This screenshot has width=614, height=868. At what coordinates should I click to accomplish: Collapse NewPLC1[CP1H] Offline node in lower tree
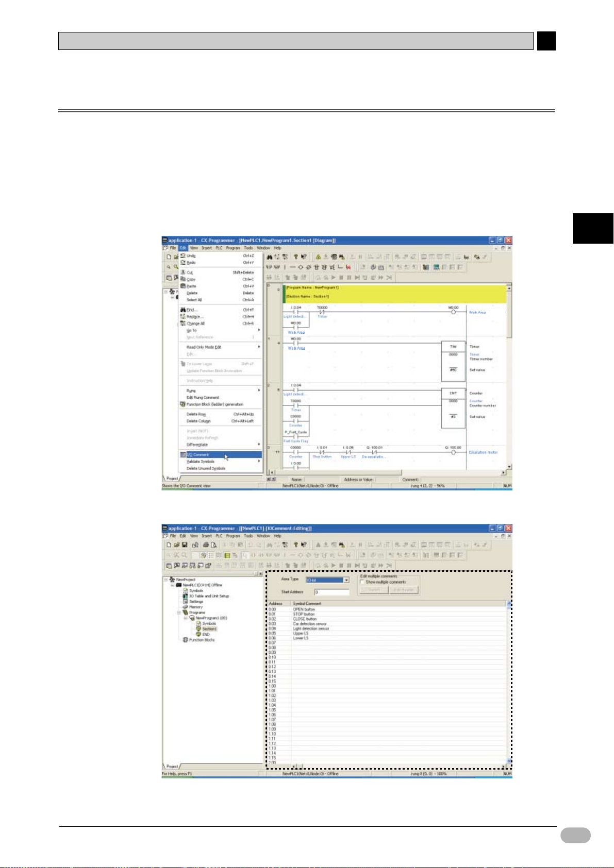[173, 585]
